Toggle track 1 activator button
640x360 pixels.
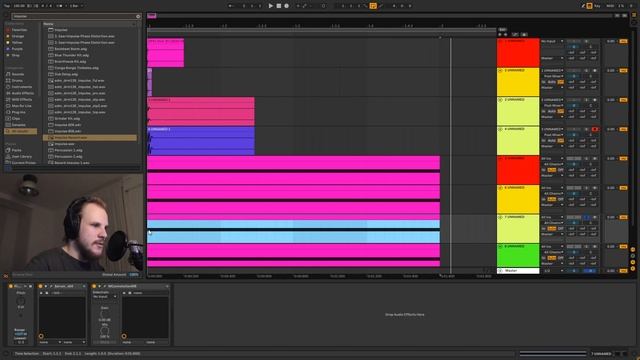pos(623,41)
